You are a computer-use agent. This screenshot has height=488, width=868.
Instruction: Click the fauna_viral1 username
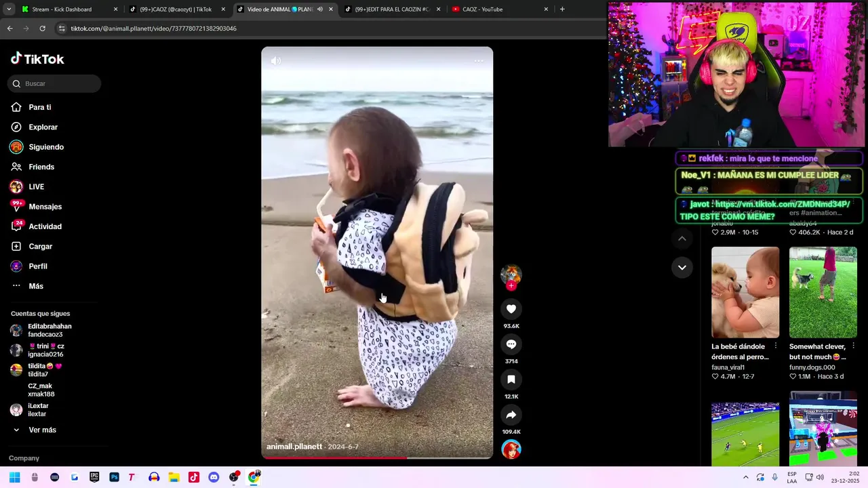coord(728,367)
